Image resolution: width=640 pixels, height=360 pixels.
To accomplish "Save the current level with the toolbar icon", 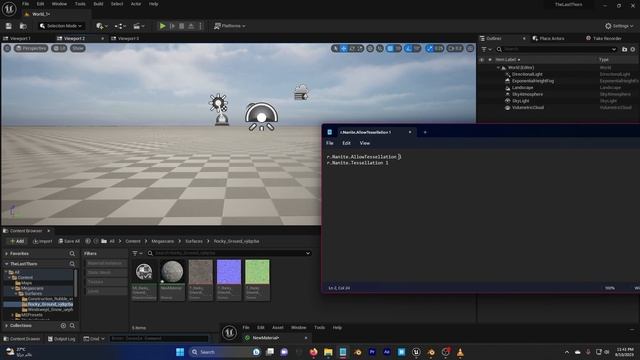I will click(x=9, y=26).
